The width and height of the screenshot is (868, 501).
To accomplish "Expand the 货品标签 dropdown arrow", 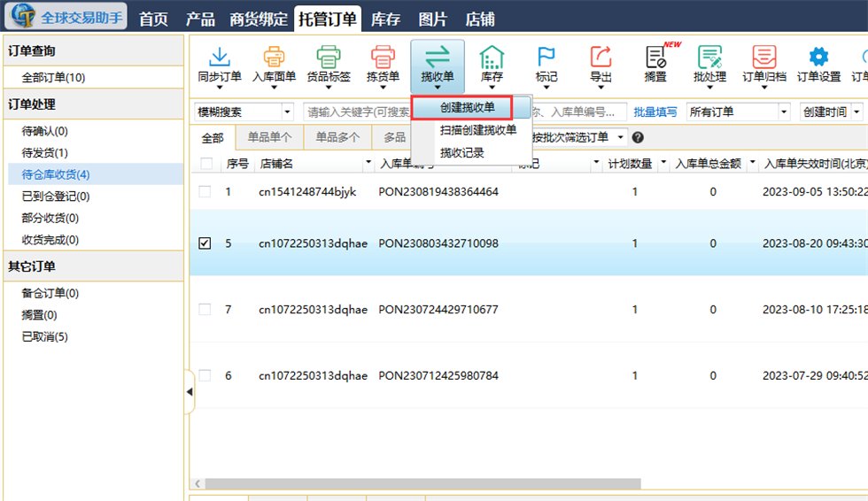I will (x=329, y=88).
